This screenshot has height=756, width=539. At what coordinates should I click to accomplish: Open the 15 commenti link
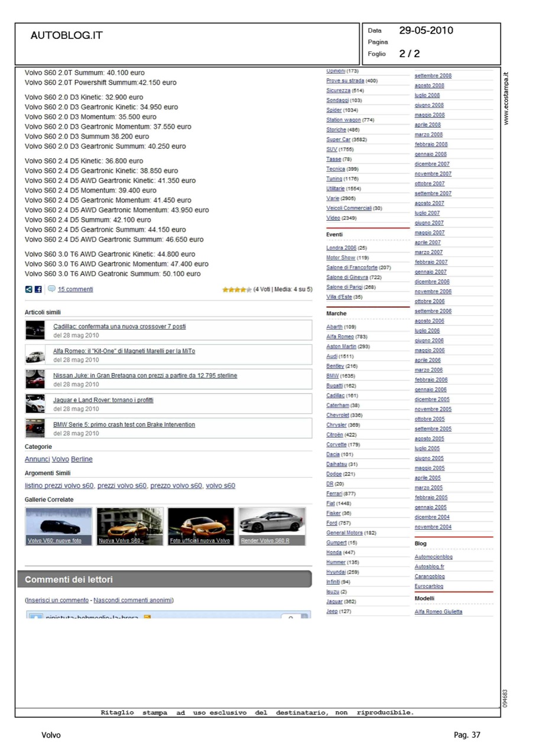pyautogui.click(x=75, y=289)
